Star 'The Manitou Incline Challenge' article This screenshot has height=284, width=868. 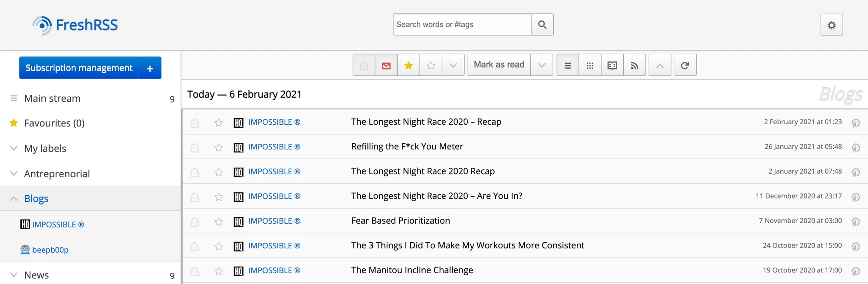click(x=219, y=271)
